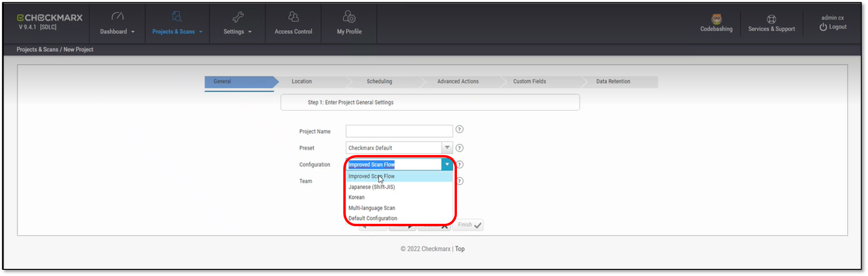
Task: Select Japanese (Shift-JIS) configuration
Action: [399, 187]
